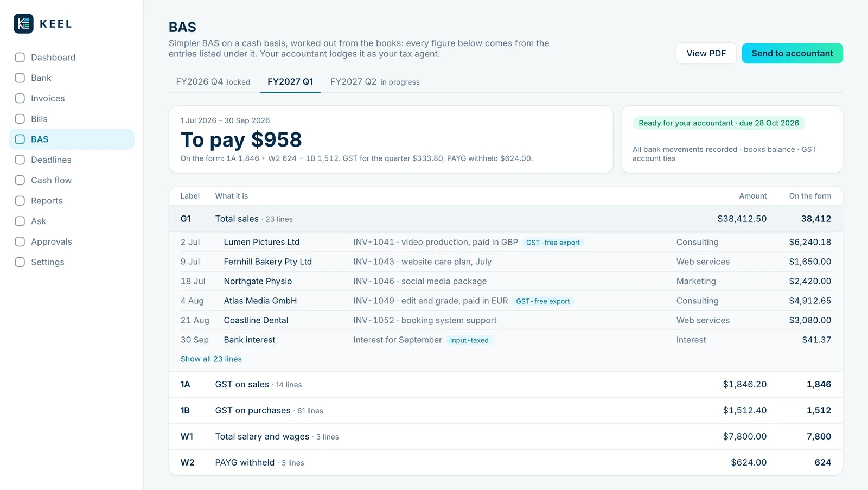Open the Coastline Dental link

[256, 320]
